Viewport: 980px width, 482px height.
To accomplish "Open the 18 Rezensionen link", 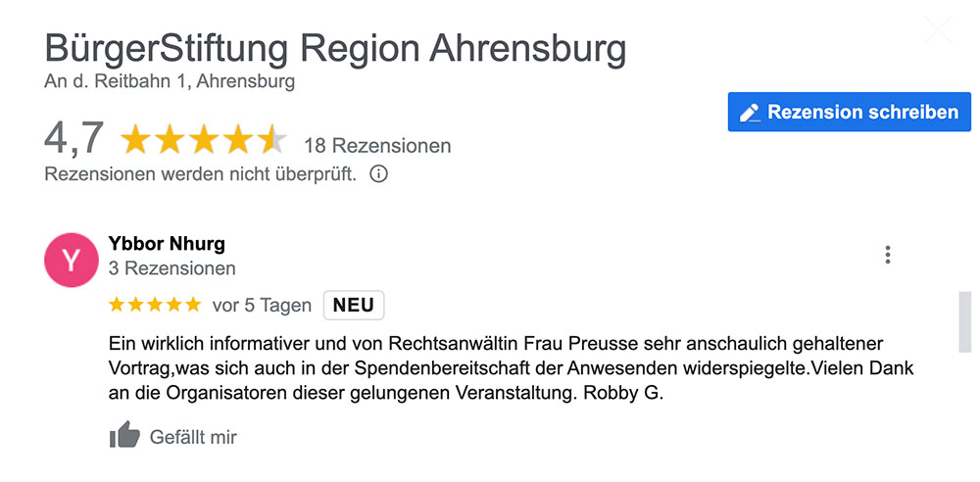I will (x=377, y=146).
